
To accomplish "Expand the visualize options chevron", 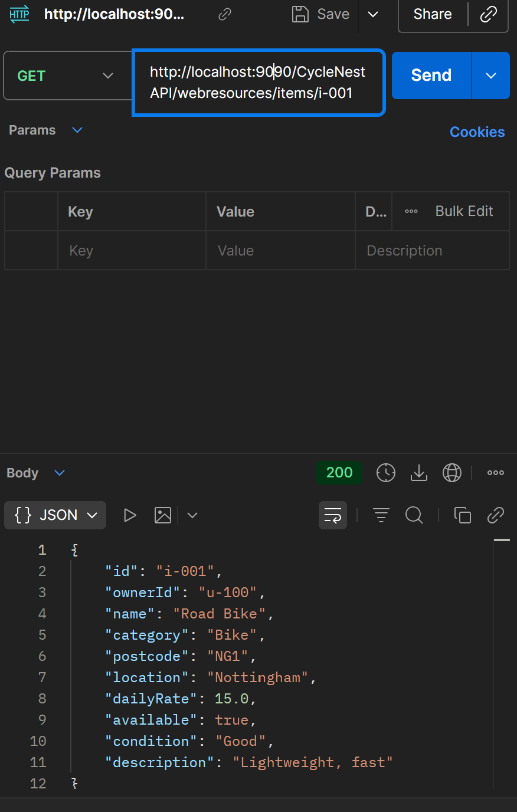I will click(x=192, y=515).
